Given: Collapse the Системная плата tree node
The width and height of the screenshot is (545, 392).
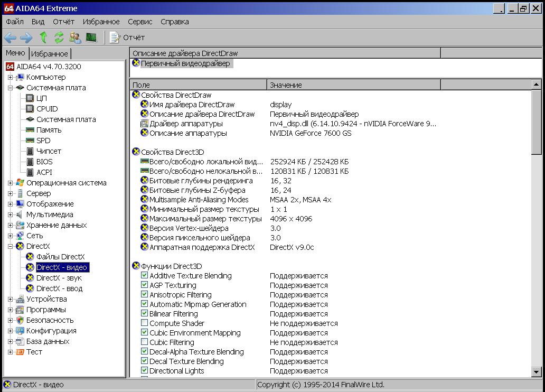Looking at the screenshot, I should (10, 88).
